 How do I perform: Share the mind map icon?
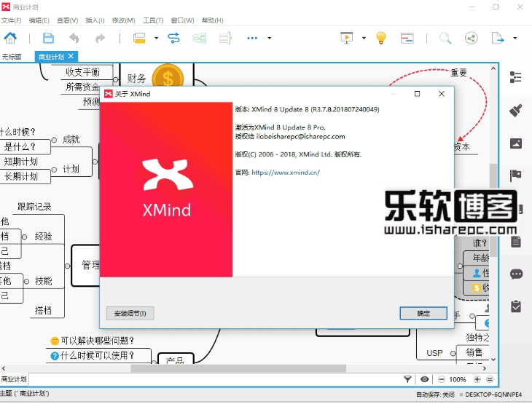click(471, 38)
